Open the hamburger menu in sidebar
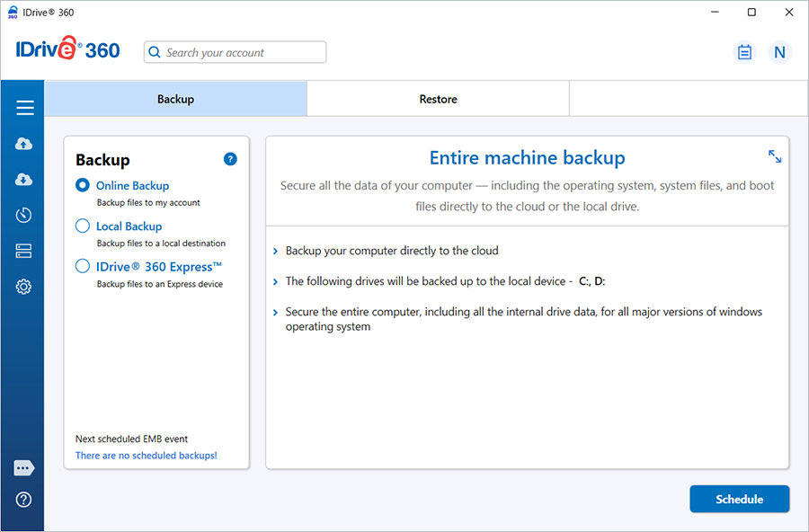The width and height of the screenshot is (809, 532). (24, 108)
